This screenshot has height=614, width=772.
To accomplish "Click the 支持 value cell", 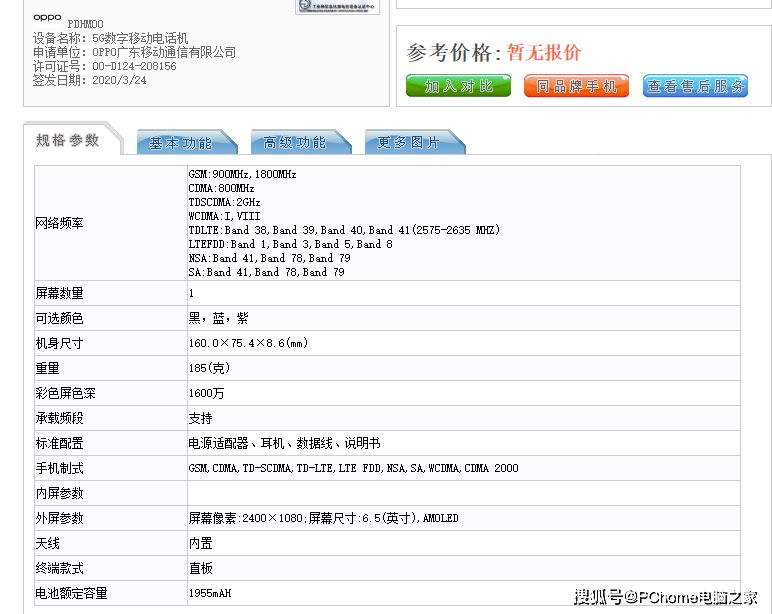I will click(x=200, y=419).
